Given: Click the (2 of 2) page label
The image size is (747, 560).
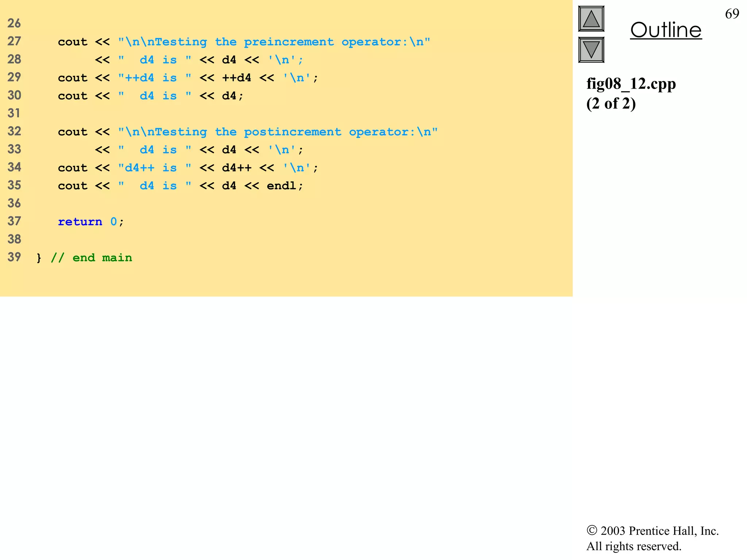Looking at the screenshot, I should pyautogui.click(x=611, y=104).
